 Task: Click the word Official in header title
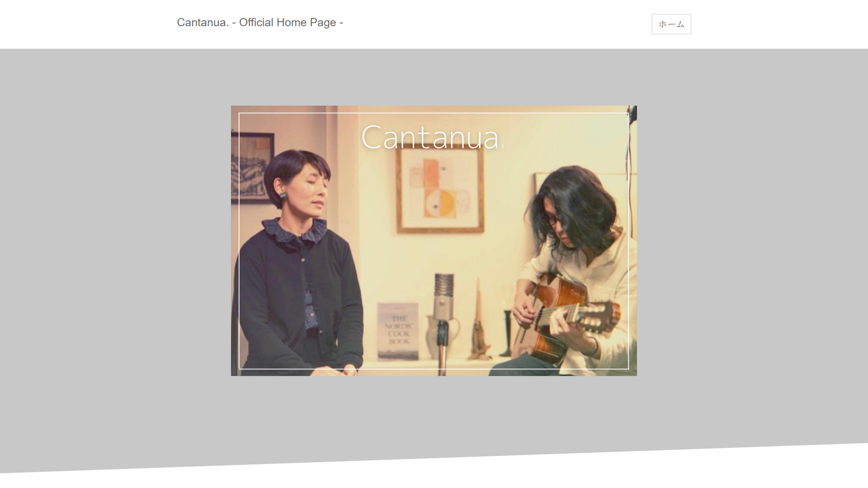pos(256,23)
